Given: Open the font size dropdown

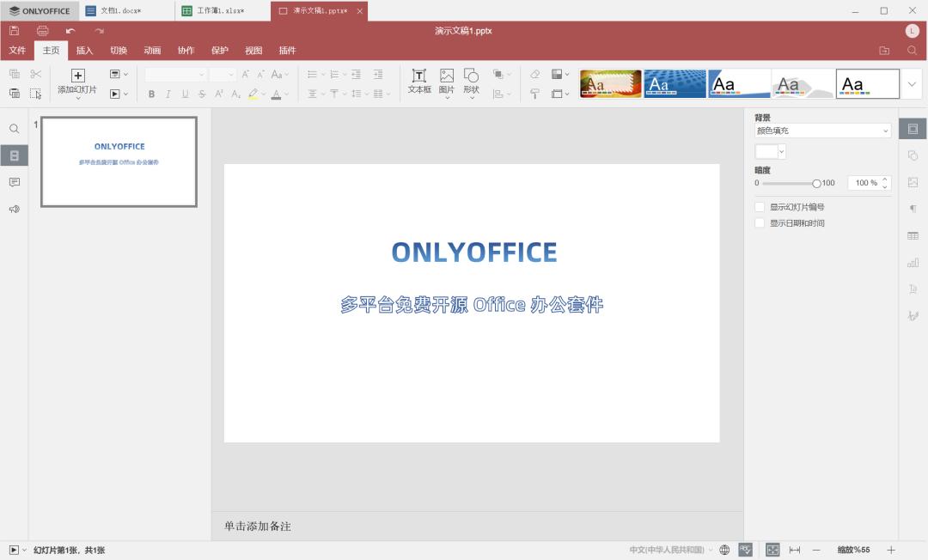Looking at the screenshot, I should 225,76.
